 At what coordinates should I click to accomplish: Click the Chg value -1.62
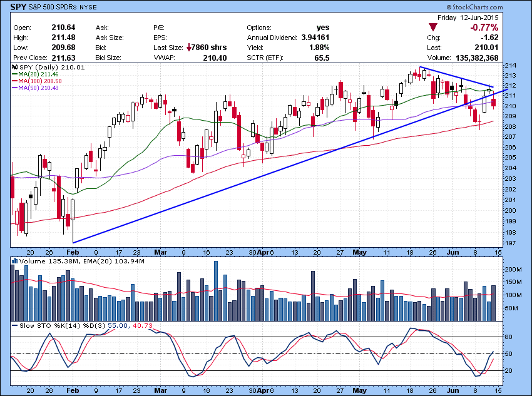[x=489, y=38]
